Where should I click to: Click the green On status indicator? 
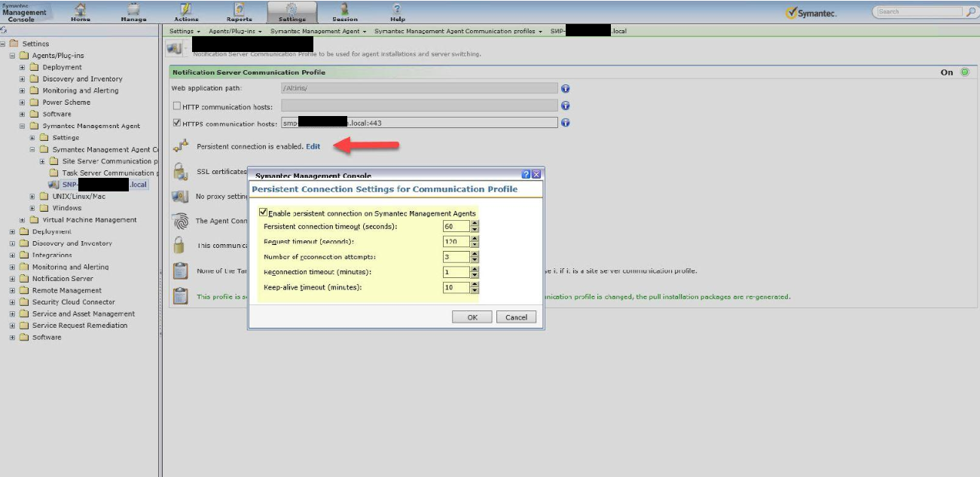963,72
